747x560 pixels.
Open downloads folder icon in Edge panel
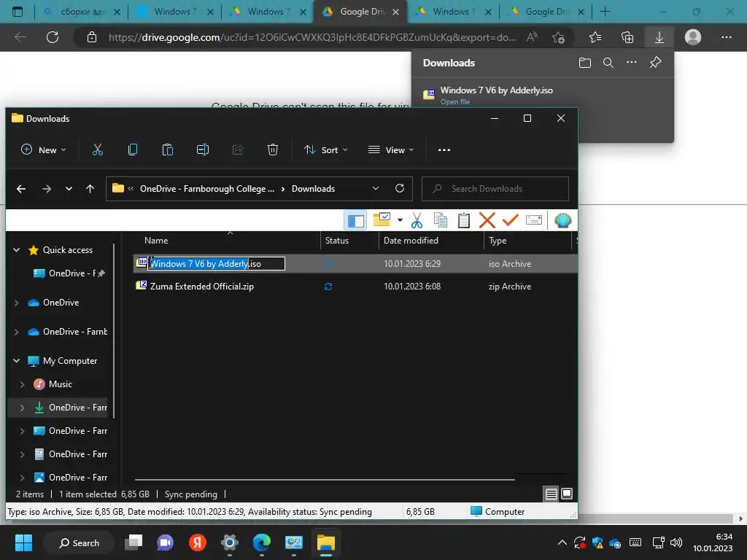(x=584, y=63)
